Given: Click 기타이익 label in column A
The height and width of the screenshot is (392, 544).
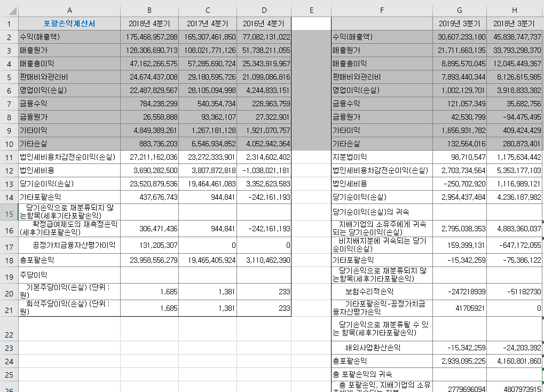Looking at the screenshot, I should (69, 130).
